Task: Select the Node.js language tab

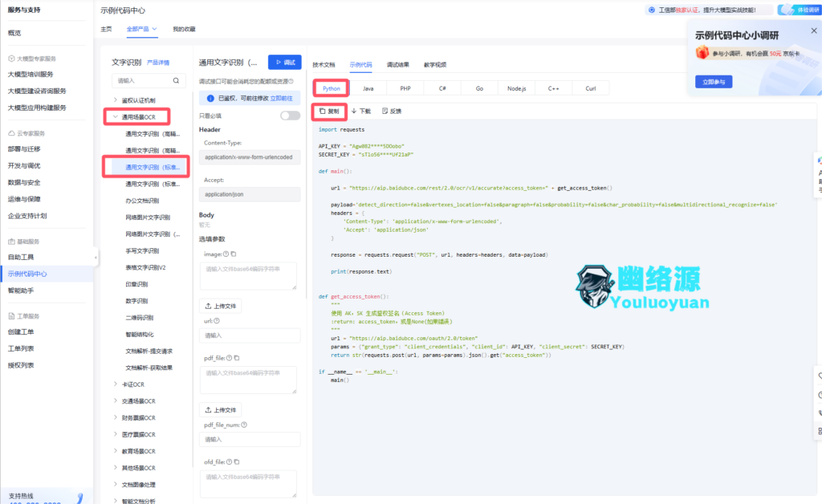Action: click(516, 88)
